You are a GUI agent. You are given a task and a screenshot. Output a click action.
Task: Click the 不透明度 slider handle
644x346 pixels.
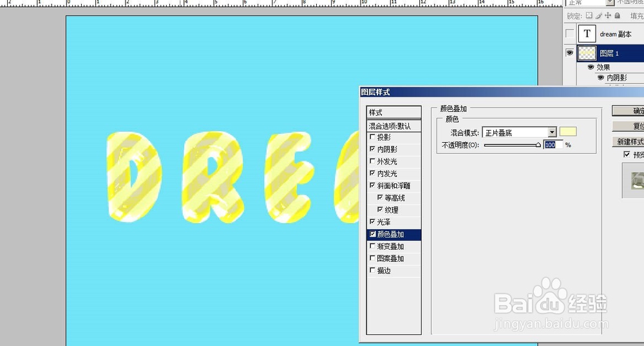point(538,145)
